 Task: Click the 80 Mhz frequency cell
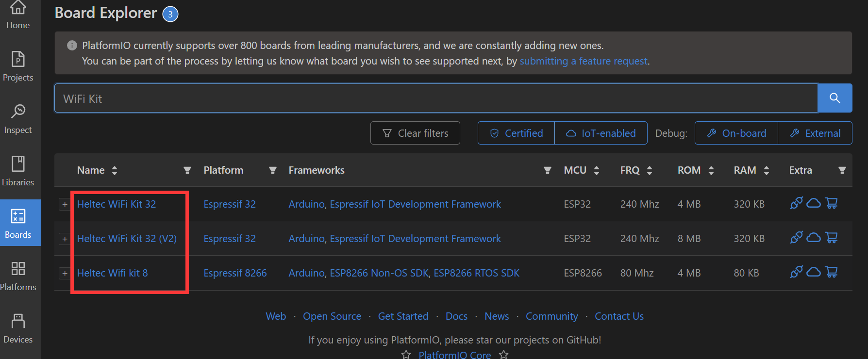click(637, 273)
